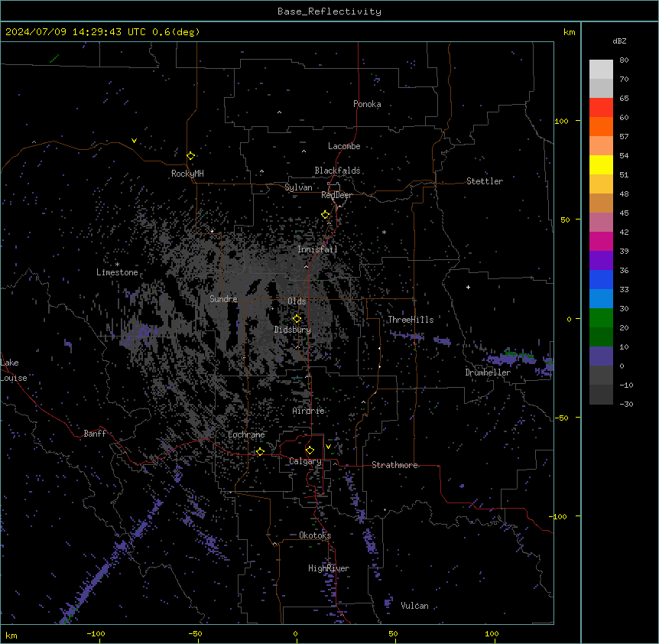Select the yellow diamond marker above Calgary label
The image size is (659, 644).
[310, 450]
